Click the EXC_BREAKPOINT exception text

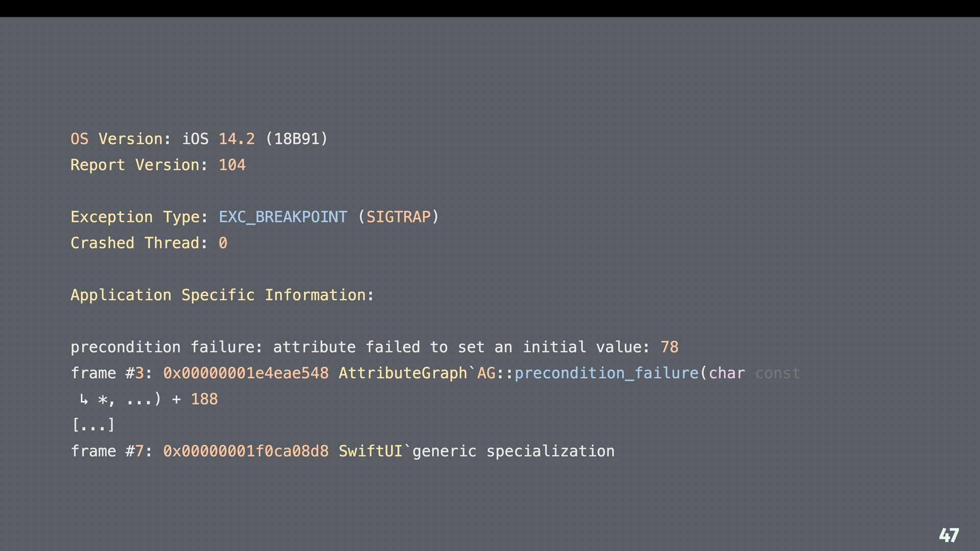[283, 217]
